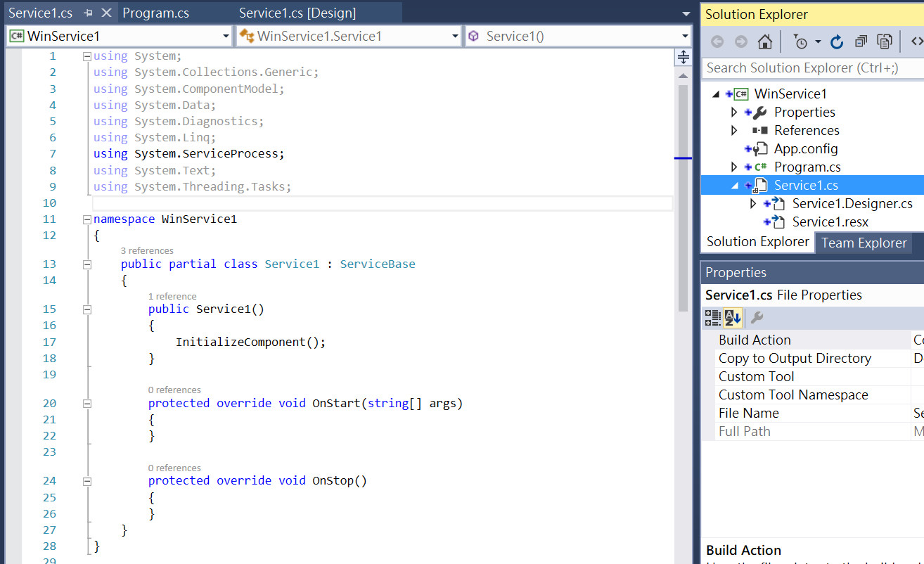The image size is (924, 564).
Task: Click the References node icon
Action: 759,130
